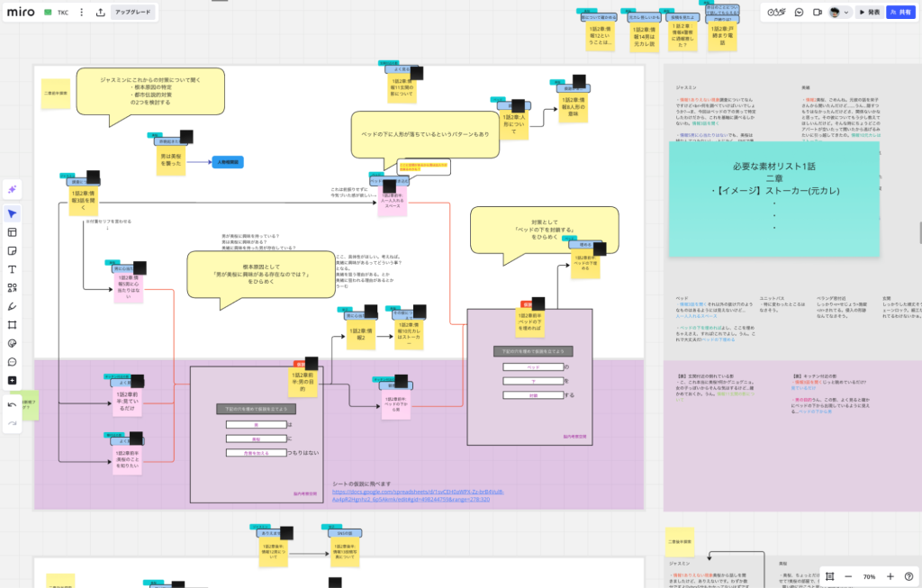The image size is (922, 588).
Task: Open the comment tool in left toolbar
Action: coord(13,362)
